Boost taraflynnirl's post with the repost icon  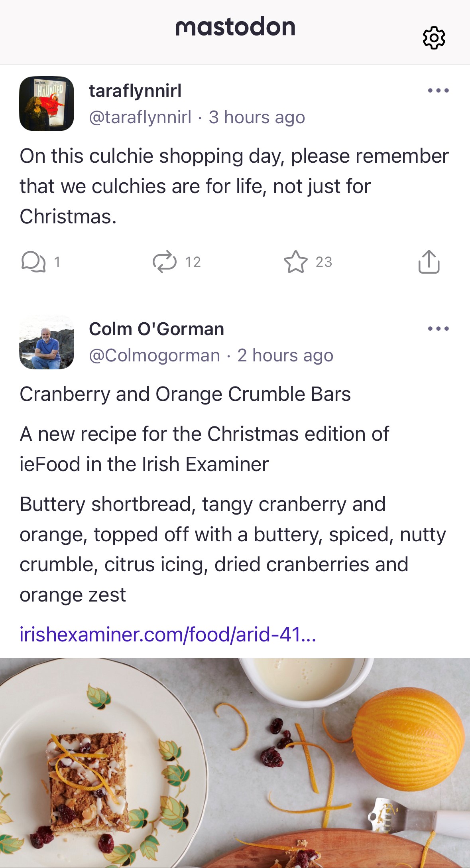point(165,262)
